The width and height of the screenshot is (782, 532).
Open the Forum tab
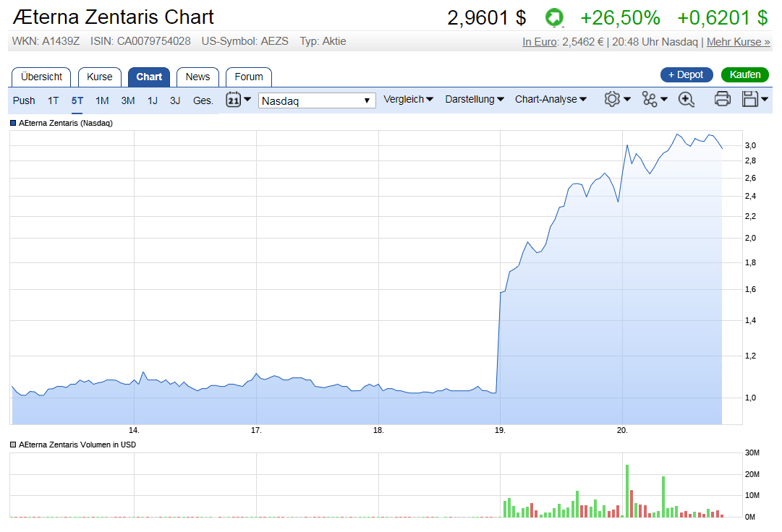pos(248,77)
